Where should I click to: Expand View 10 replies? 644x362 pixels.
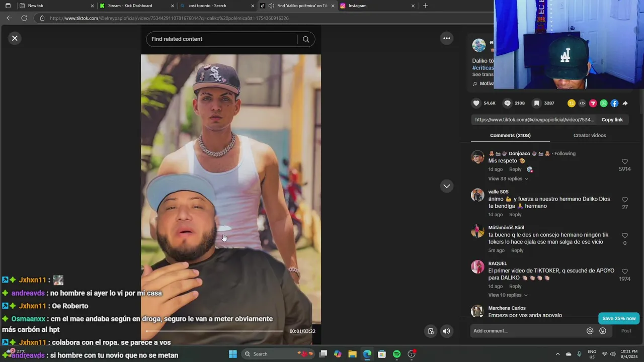508,295
